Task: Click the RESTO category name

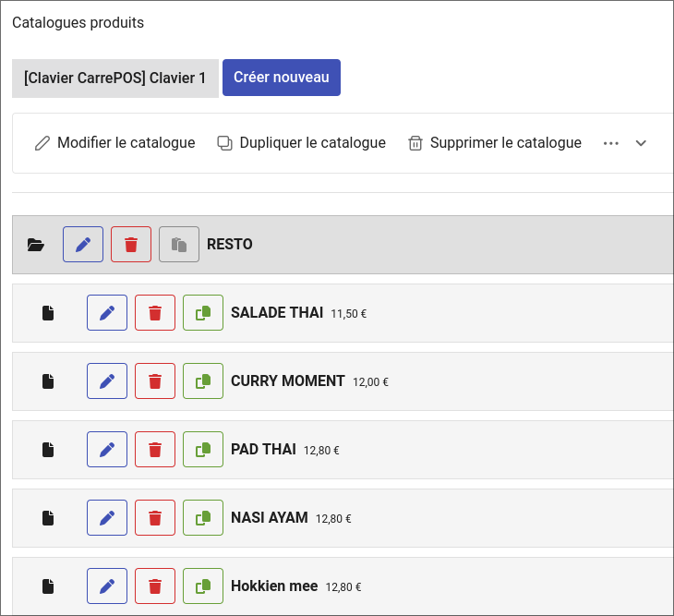Action: [230, 244]
